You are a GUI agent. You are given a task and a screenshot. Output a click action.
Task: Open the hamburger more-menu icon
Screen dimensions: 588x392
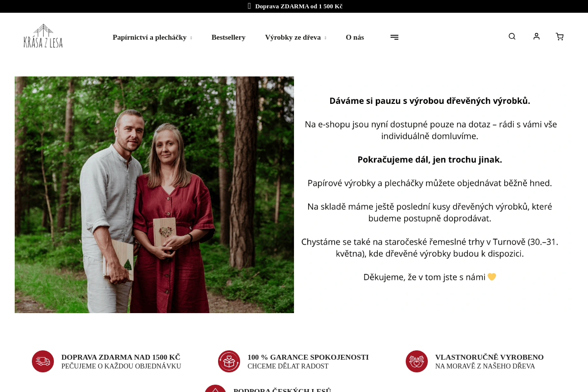click(x=394, y=37)
